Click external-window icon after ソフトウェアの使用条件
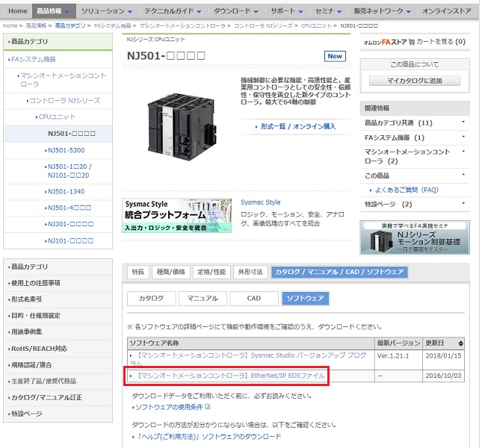Image resolution: width=482 pixels, height=448 pixels. click(208, 406)
